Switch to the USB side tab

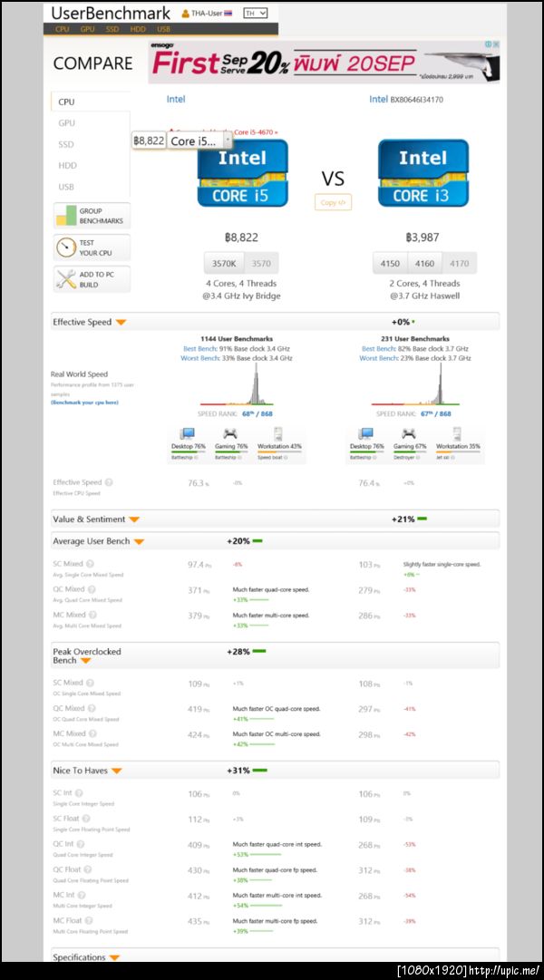pyautogui.click(x=66, y=187)
